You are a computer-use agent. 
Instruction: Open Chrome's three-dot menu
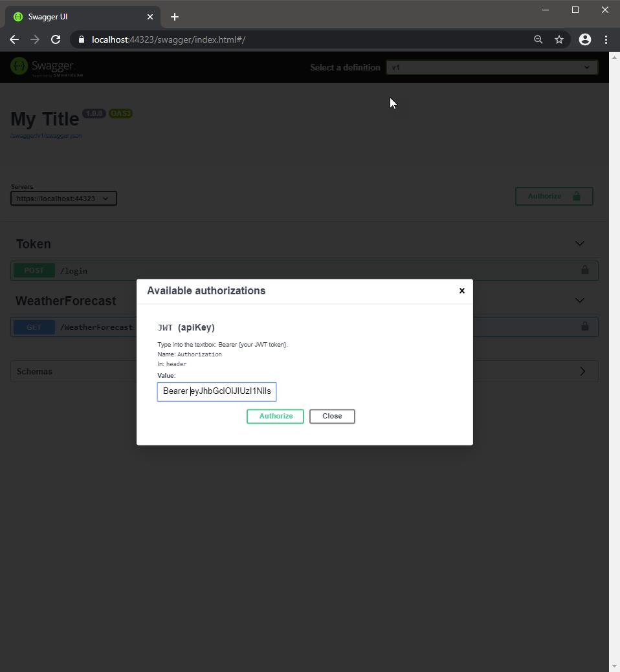click(606, 39)
